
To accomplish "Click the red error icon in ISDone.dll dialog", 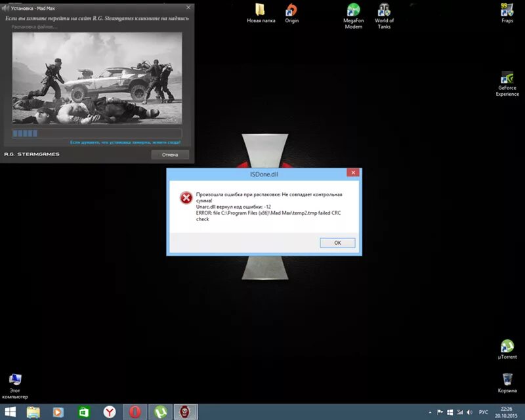I will [x=186, y=198].
